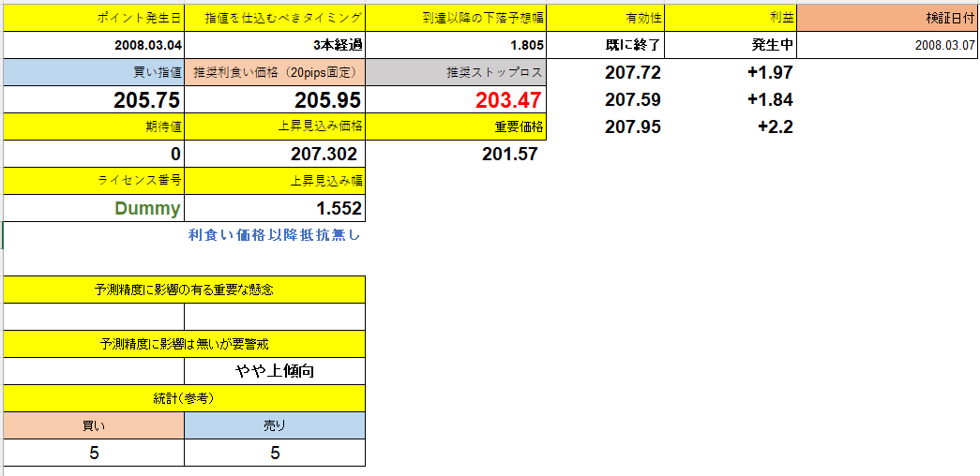Click the price 207.72
This screenshot has height=476, width=980.
click(x=632, y=72)
